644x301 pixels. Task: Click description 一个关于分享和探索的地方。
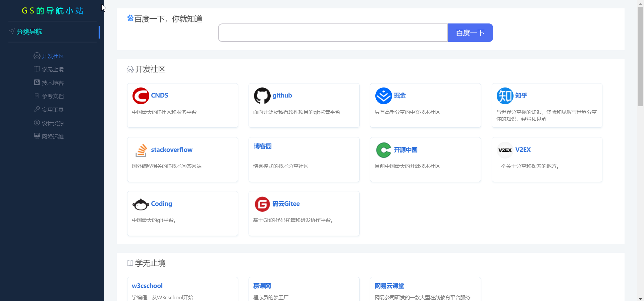coord(528,166)
